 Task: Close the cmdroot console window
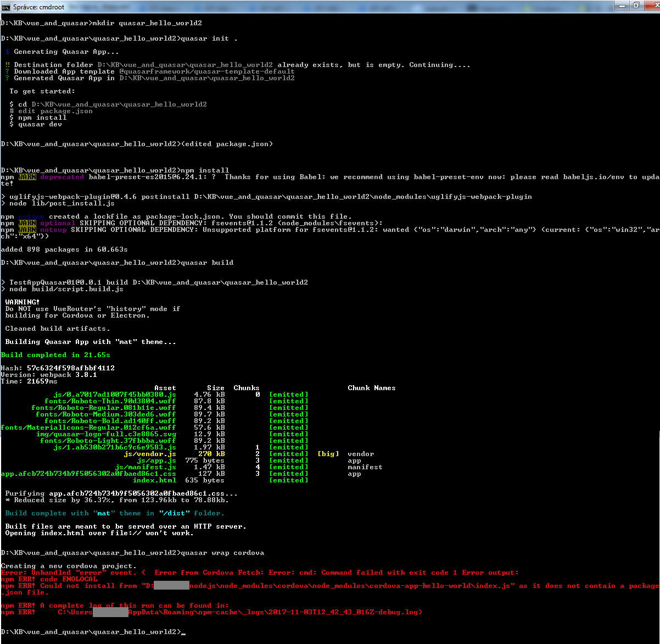pyautogui.click(x=651, y=5)
